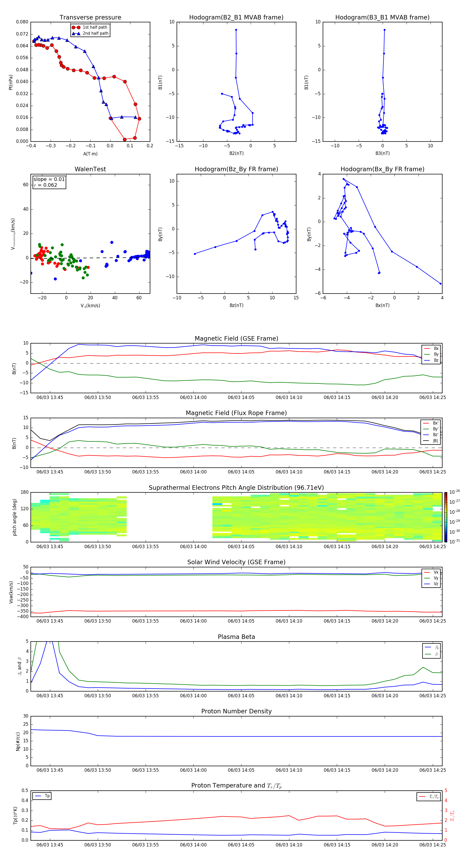Click 'Vz' legend entry in solar wind plot
This screenshot has width=473, height=868.
coord(431,584)
